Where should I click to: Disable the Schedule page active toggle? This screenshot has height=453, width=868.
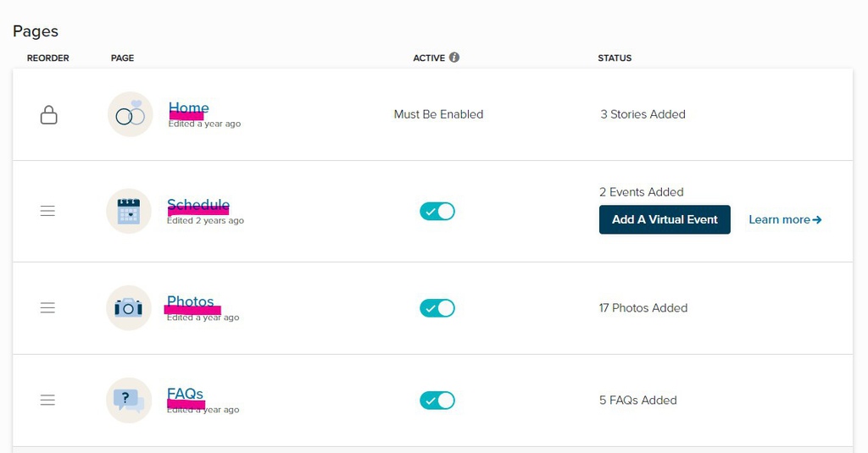[437, 211]
